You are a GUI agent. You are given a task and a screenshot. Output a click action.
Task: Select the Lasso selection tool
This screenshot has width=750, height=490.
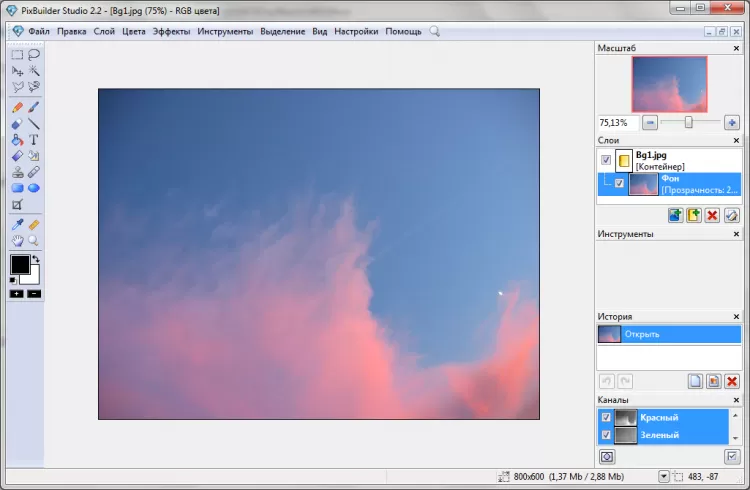click(x=34, y=55)
